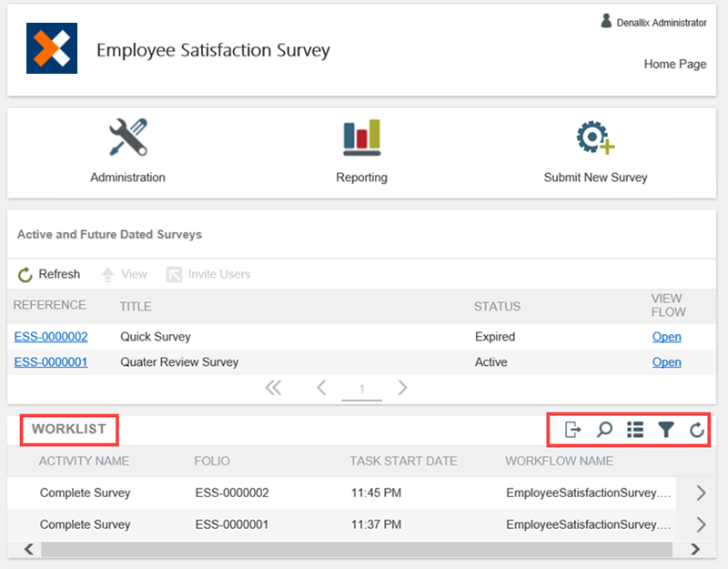The height and width of the screenshot is (569, 728).
Task: Click the worklist refresh arrow icon
Action: (697, 430)
